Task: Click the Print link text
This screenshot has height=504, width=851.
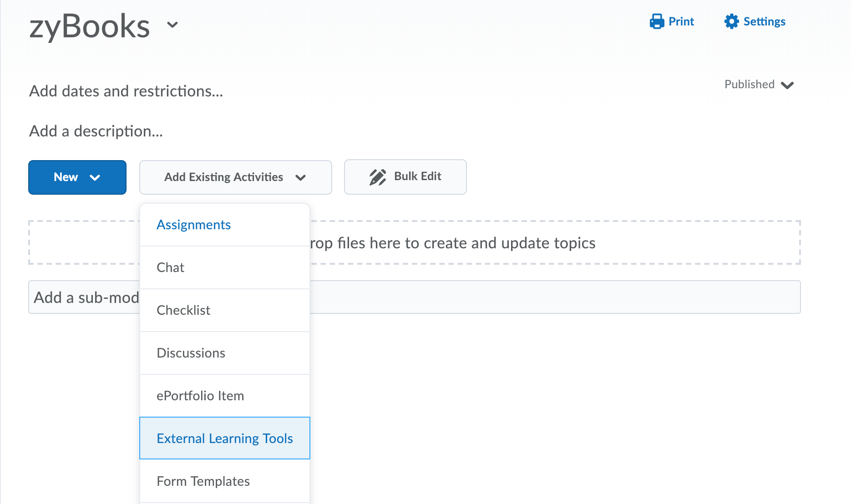Action: coord(681,21)
